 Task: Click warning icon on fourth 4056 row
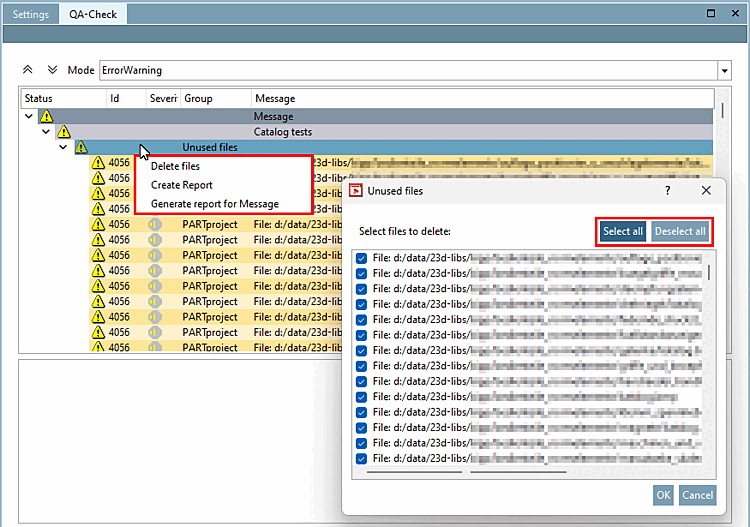(98, 209)
